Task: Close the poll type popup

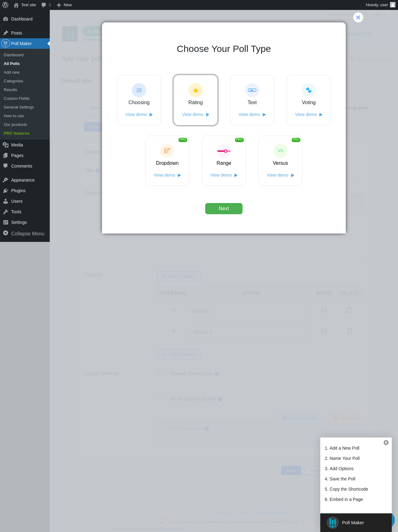Action: [x=358, y=17]
